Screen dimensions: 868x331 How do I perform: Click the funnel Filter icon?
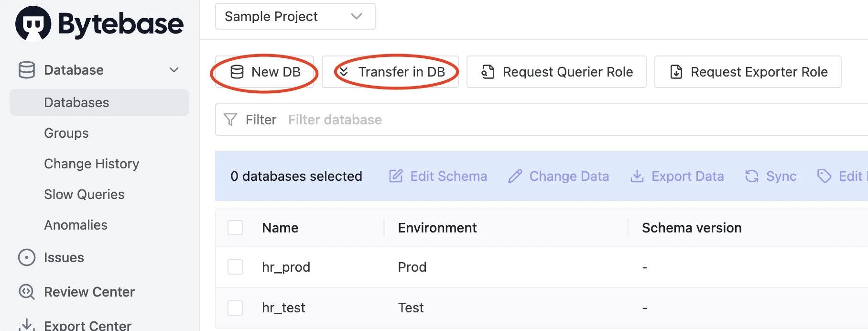pos(230,120)
